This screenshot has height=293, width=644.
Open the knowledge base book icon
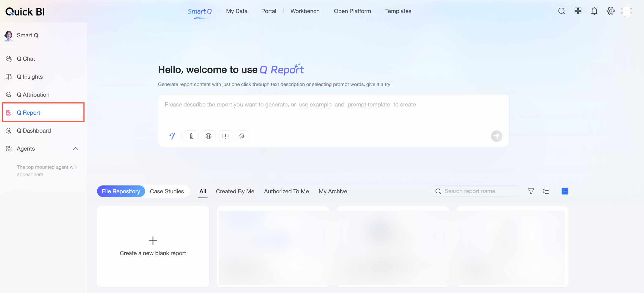pos(225,136)
